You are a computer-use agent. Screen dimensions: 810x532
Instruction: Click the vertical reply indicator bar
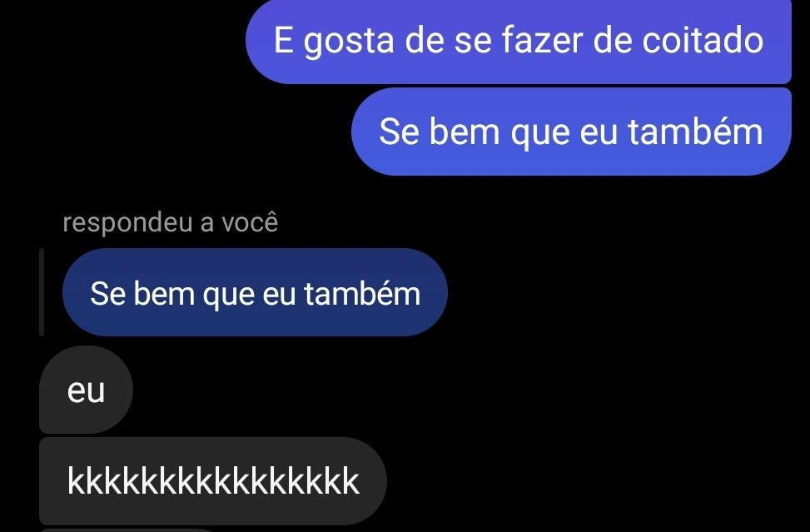42,292
